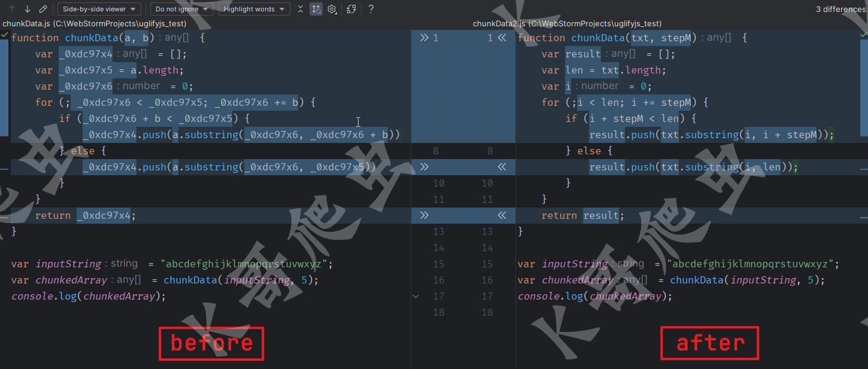
Task: Click '_0xdc97x5 = a.length' line in left pane
Action: tap(122, 70)
